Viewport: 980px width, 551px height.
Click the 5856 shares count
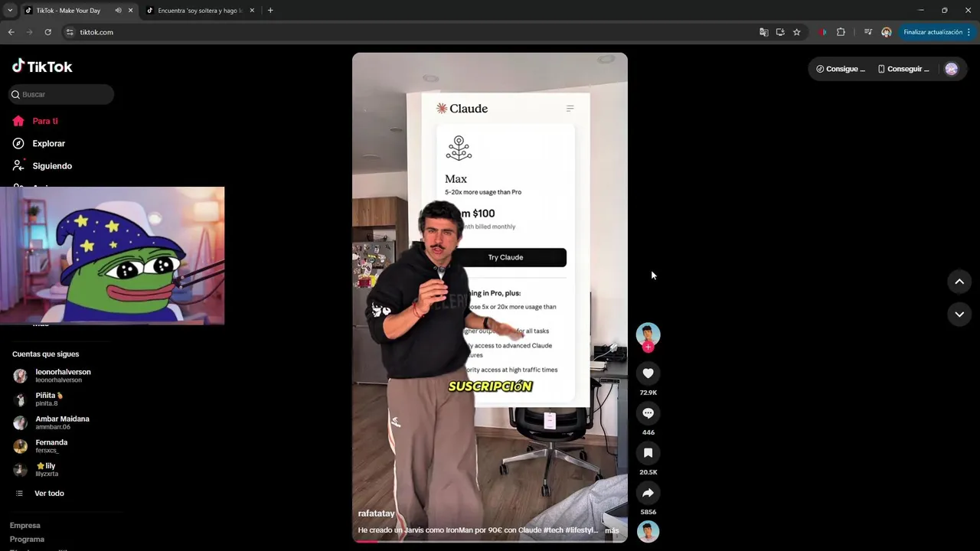[648, 512]
